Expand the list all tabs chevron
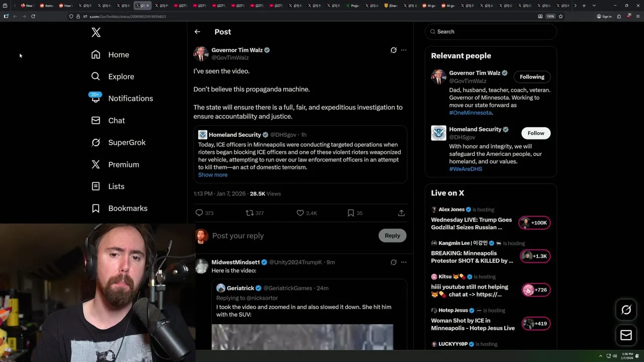 point(594,6)
